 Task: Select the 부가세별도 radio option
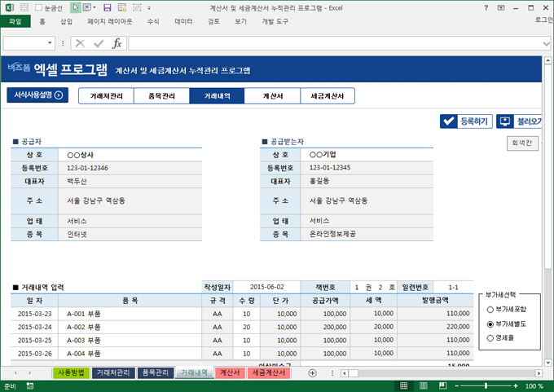pyautogui.click(x=490, y=324)
